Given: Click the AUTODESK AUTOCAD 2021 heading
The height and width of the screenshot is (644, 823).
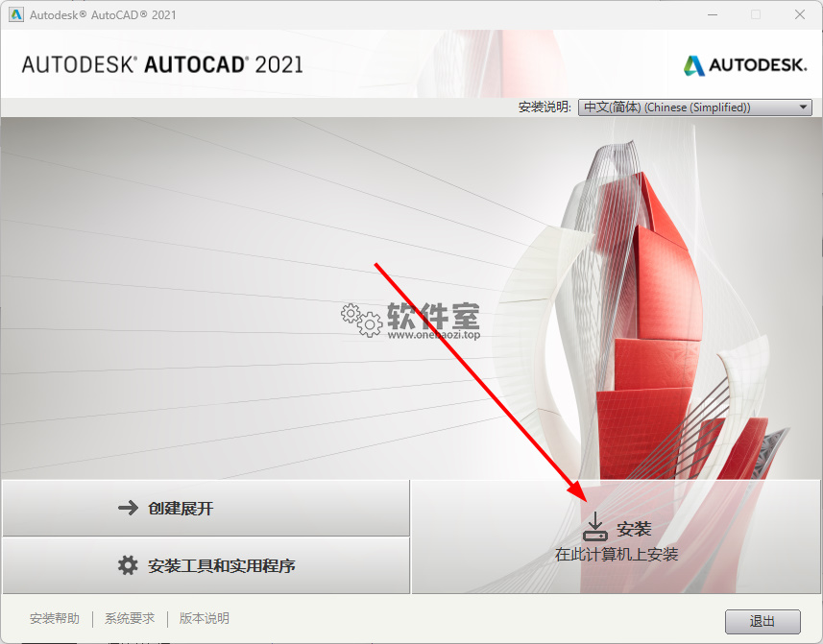Looking at the screenshot, I should coord(162,65).
